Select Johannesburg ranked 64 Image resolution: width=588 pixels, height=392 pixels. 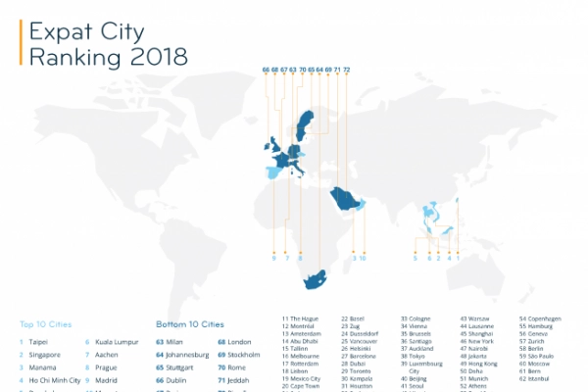187,355
